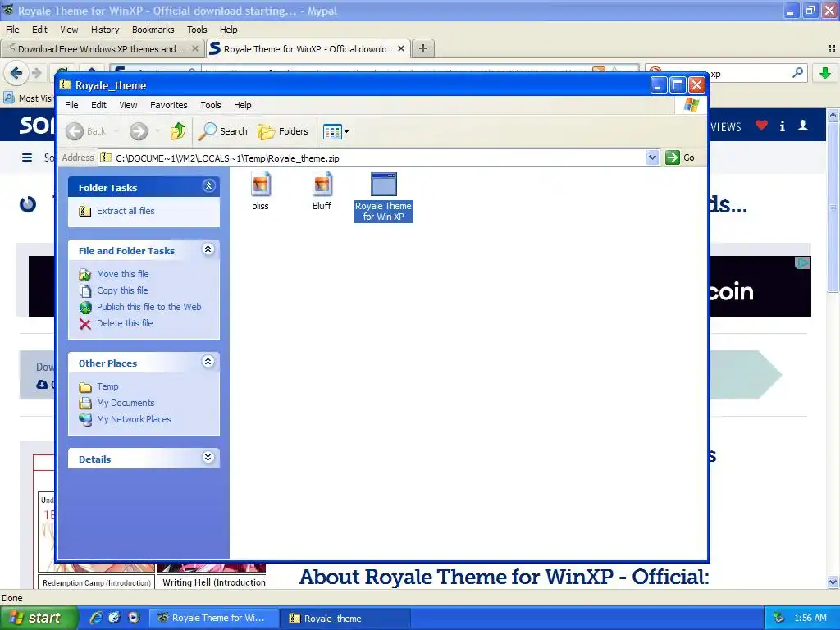840x630 pixels.
Task: Click Copy this file
Action: [x=122, y=290]
